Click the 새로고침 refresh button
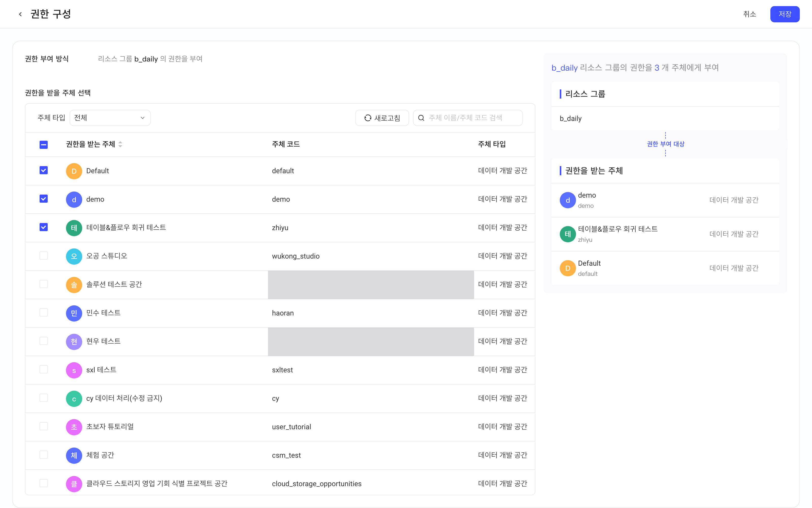Viewport: 812px width, 508px height. click(382, 118)
